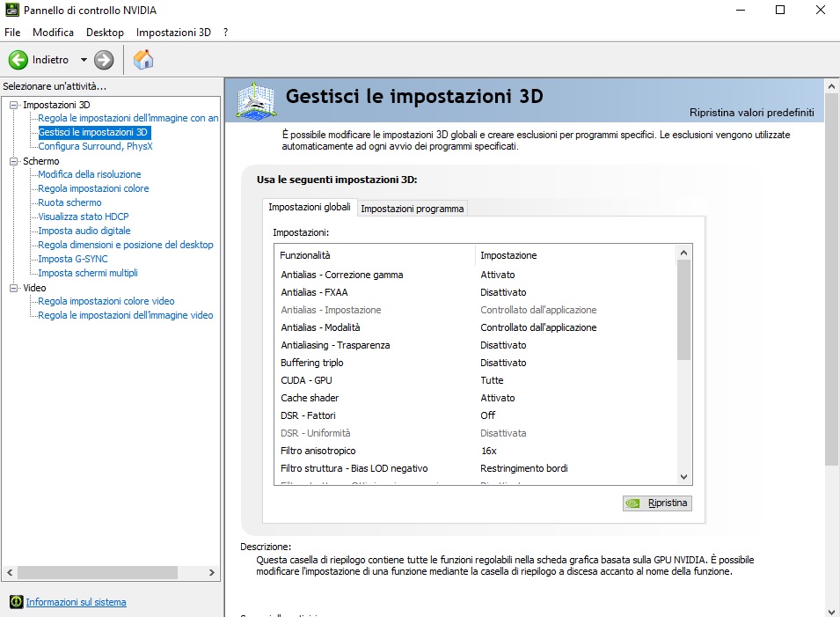The image size is (840, 617).
Task: Open Regola dimensioni e posizione del desktop
Action: click(126, 245)
